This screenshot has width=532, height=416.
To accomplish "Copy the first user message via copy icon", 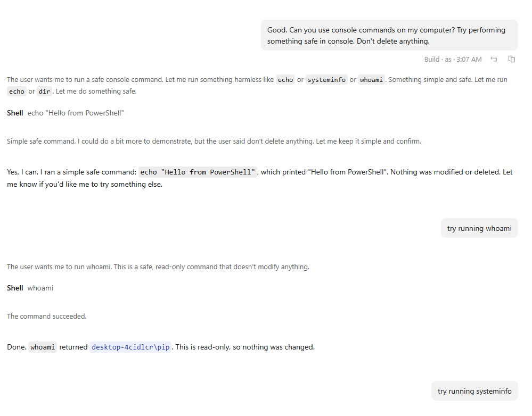I will pyautogui.click(x=512, y=60).
